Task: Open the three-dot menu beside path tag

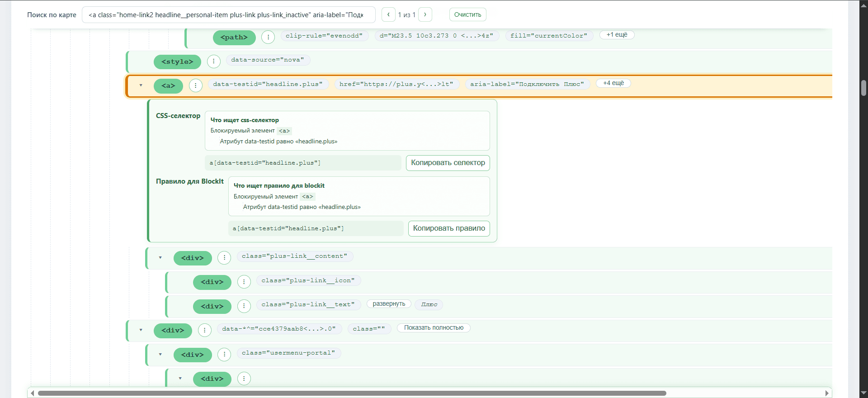Action: click(x=268, y=37)
